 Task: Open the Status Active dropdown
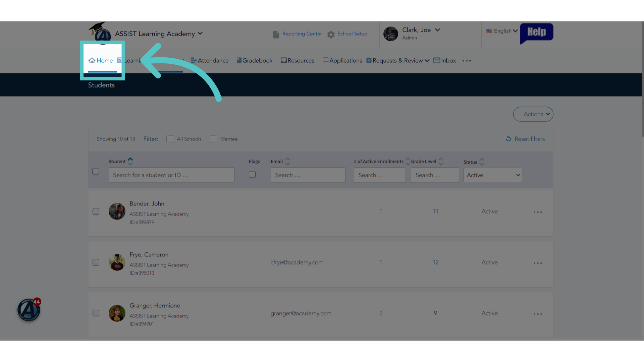pyautogui.click(x=493, y=175)
